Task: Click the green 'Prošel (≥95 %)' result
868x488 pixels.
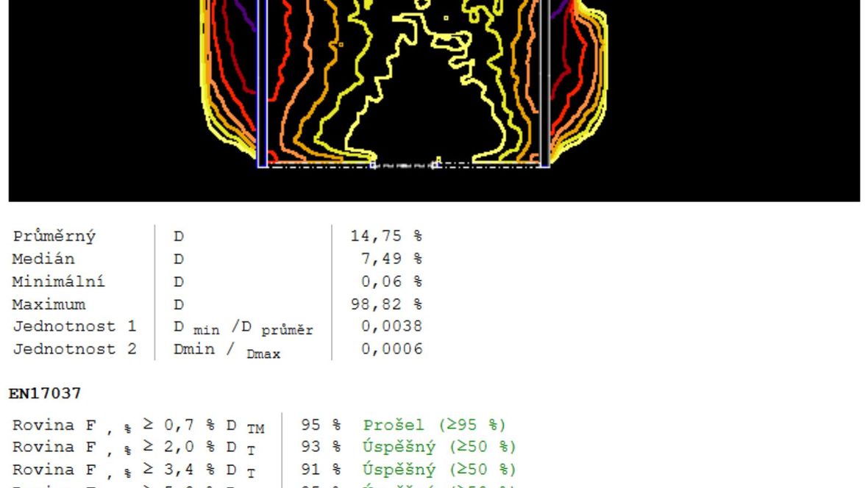Action: 435,426
